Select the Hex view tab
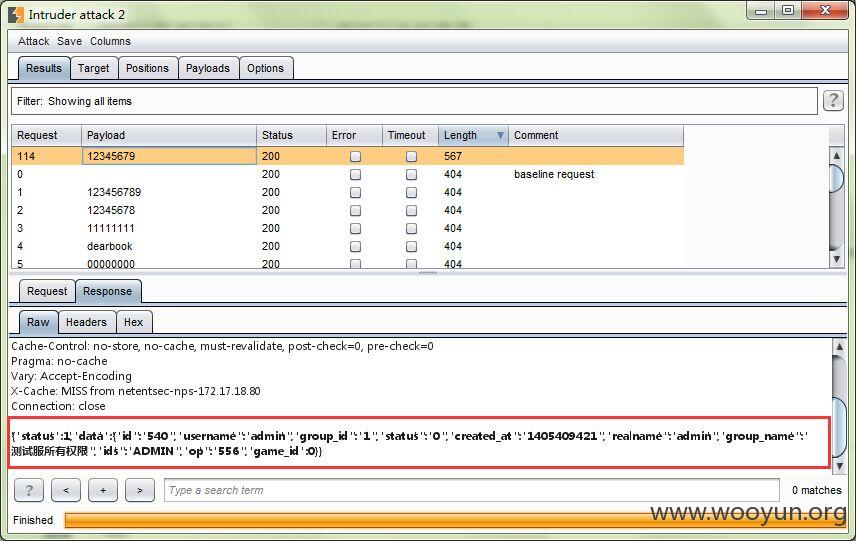The width and height of the screenshot is (856, 541). [x=133, y=322]
